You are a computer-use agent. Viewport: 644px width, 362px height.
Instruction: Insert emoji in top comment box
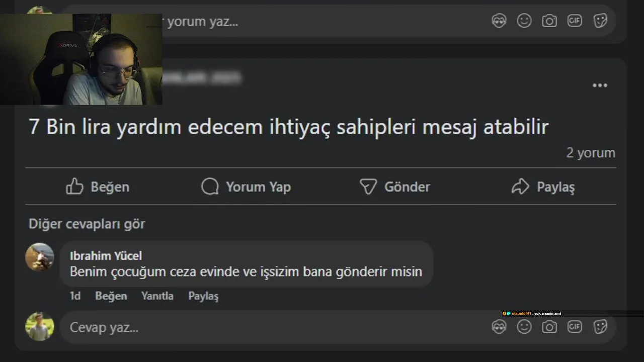tap(524, 21)
